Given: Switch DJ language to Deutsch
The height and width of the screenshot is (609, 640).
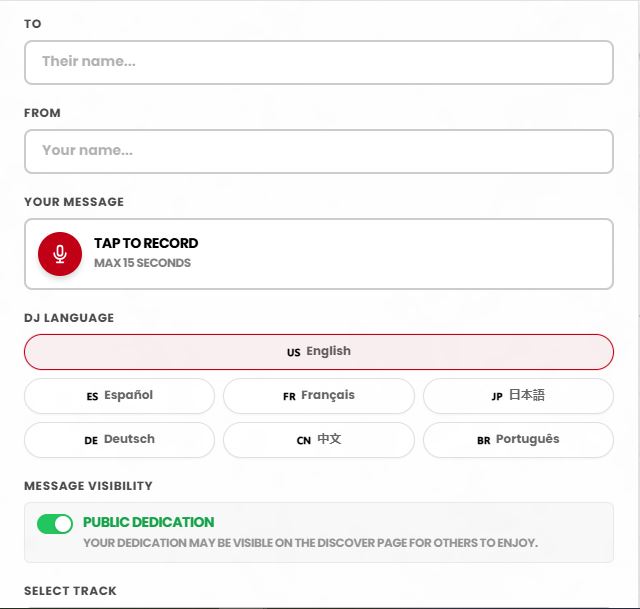Looking at the screenshot, I should coord(119,440).
